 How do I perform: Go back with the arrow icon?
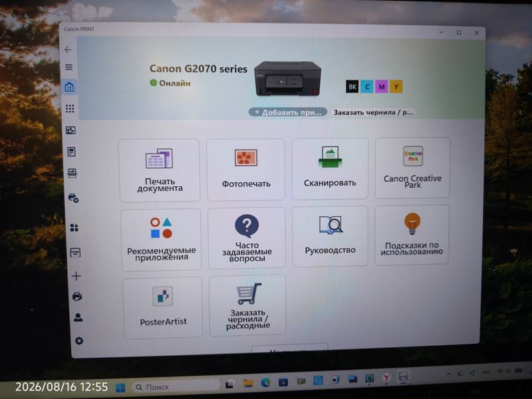[68, 50]
